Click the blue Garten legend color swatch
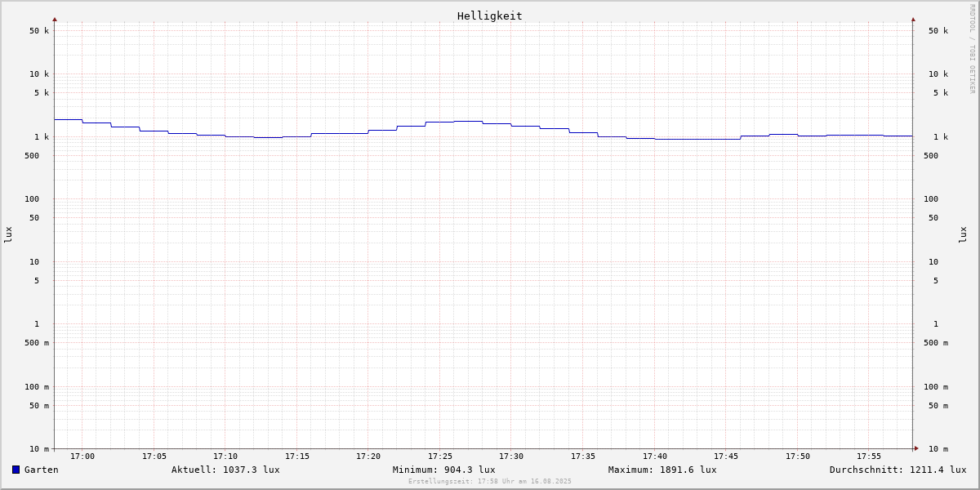This screenshot has height=490, width=980. [x=16, y=470]
